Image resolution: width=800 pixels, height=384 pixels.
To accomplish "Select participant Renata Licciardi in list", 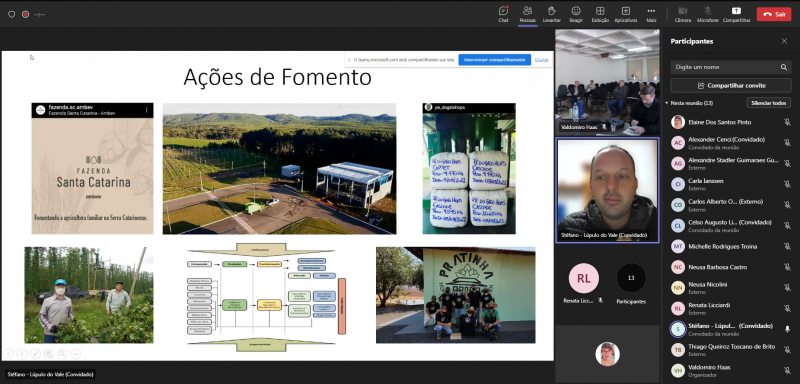I will (731, 309).
